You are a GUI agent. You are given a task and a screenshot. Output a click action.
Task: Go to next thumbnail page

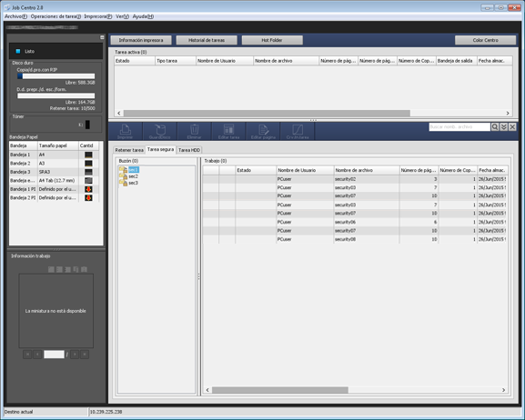pyautogui.click(x=75, y=354)
